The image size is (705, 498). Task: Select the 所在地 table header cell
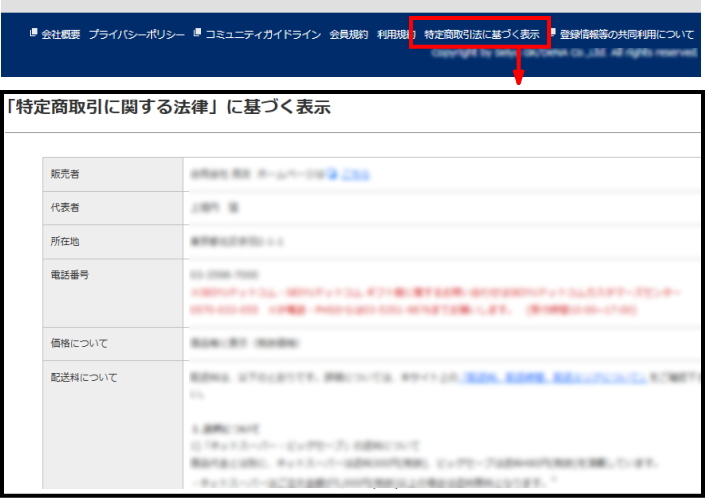[113, 242]
